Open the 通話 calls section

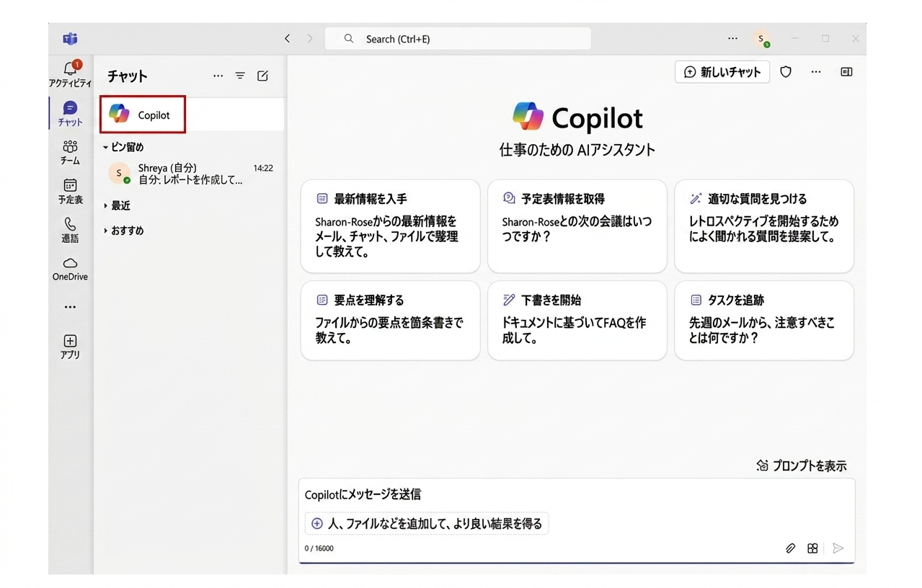pos(70,230)
